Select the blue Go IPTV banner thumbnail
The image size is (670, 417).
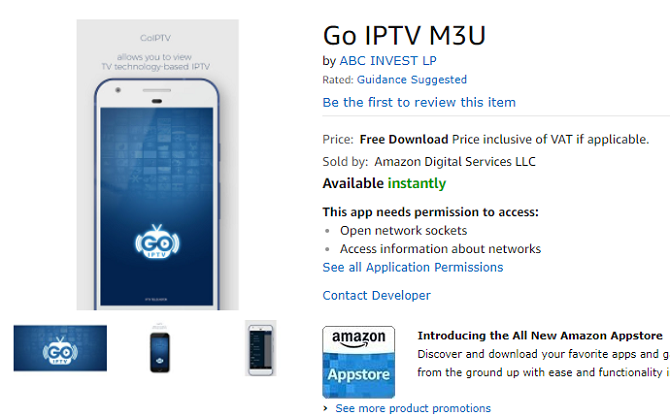pyautogui.click(x=60, y=348)
